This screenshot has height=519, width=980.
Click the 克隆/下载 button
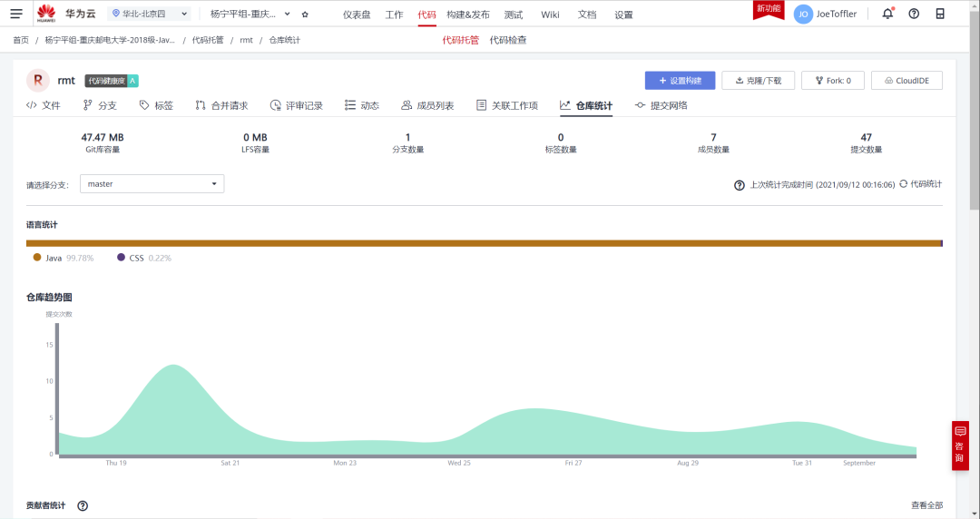758,81
